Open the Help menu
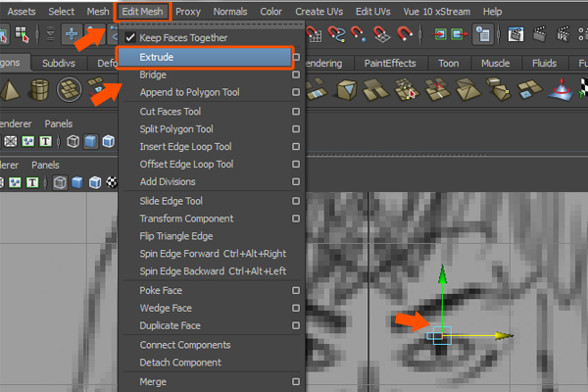Image resolution: width=588 pixels, height=392 pixels. [492, 12]
